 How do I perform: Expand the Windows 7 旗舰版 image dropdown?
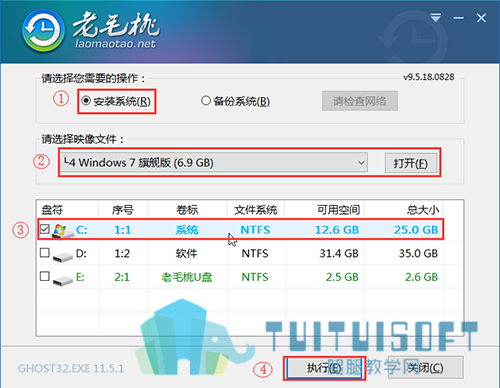(214, 163)
